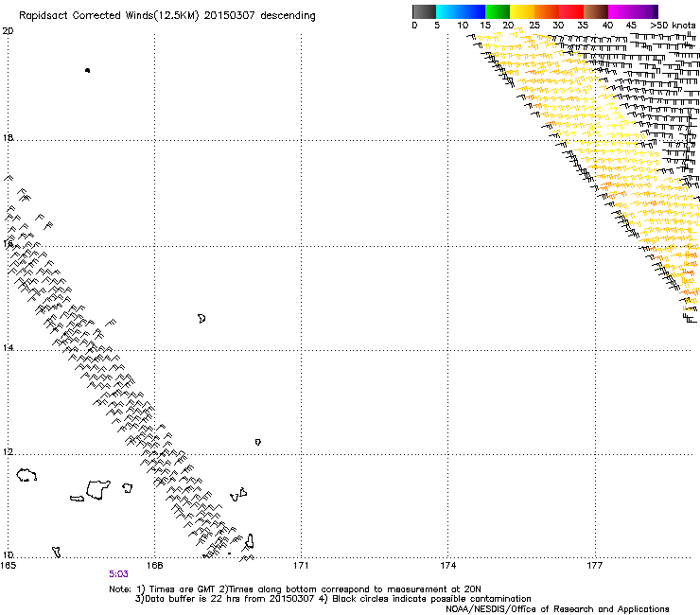Click the longitude axis label "168"

click(x=154, y=566)
